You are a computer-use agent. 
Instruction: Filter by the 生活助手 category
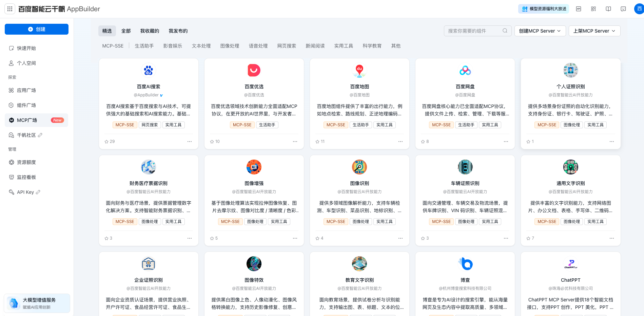coord(144,46)
